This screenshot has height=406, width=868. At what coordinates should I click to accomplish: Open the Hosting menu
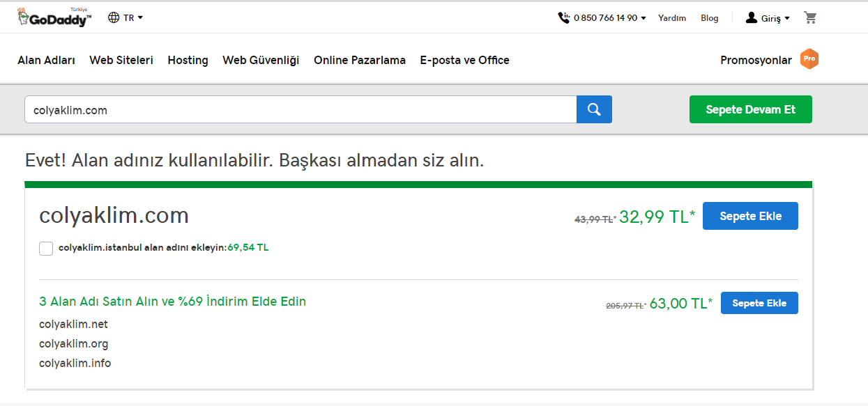[188, 60]
